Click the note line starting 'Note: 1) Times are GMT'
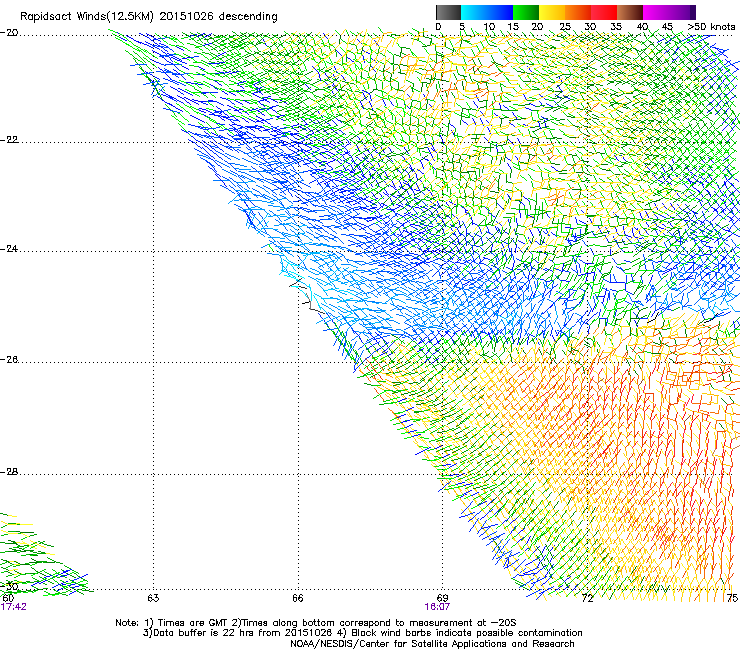The width and height of the screenshot is (740, 650). coord(316,623)
